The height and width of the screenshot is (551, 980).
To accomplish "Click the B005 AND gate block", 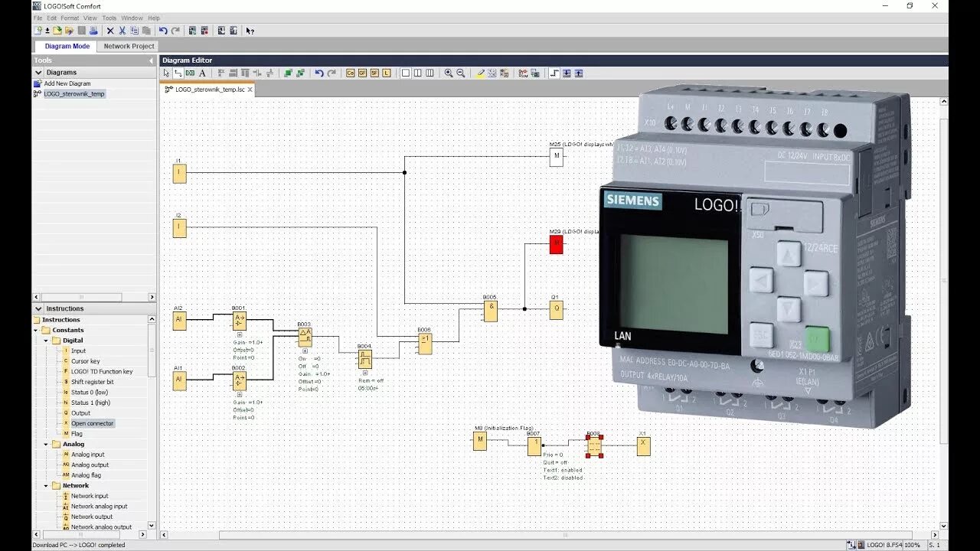I will click(x=490, y=311).
